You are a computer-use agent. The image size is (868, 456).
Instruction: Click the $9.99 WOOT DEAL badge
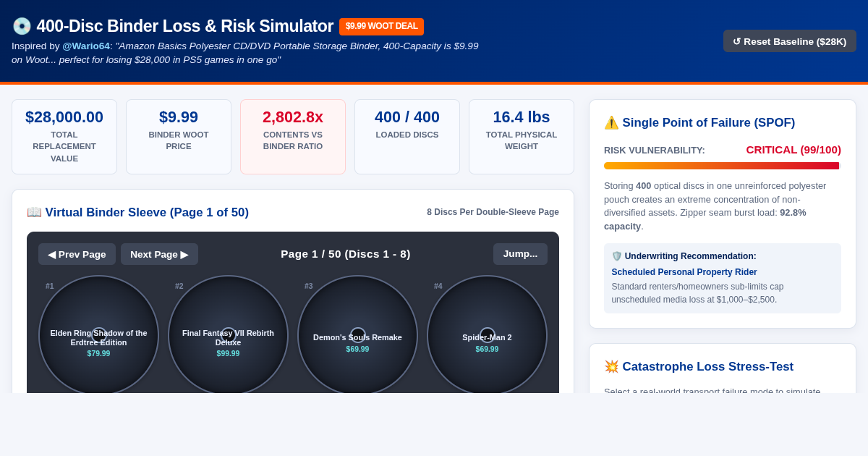pos(381,27)
